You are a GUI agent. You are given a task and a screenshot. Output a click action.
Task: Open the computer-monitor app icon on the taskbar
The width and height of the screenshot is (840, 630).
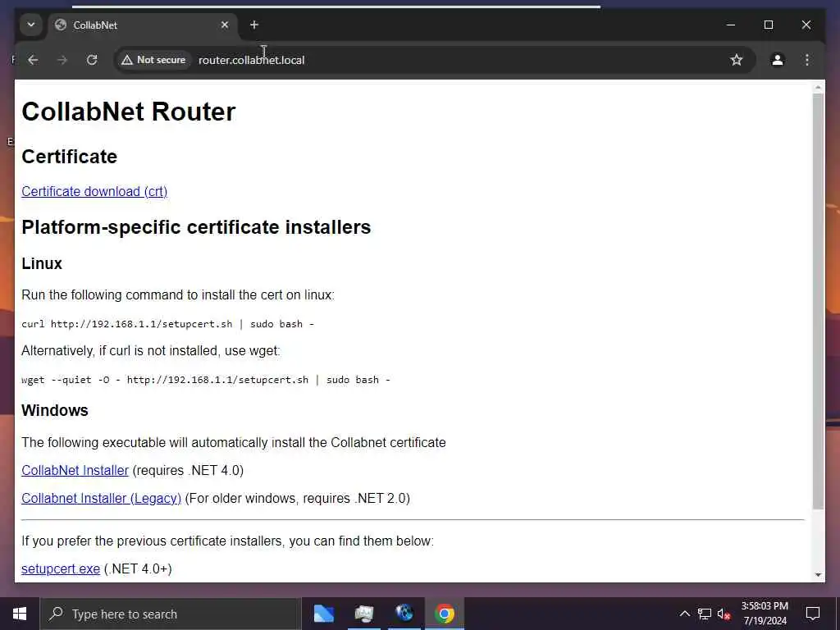tap(363, 614)
